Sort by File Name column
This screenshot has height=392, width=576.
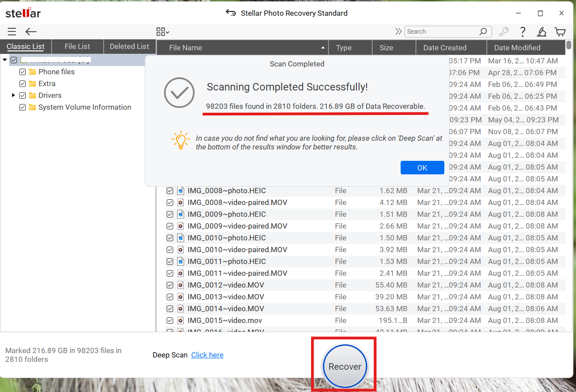[x=242, y=48]
